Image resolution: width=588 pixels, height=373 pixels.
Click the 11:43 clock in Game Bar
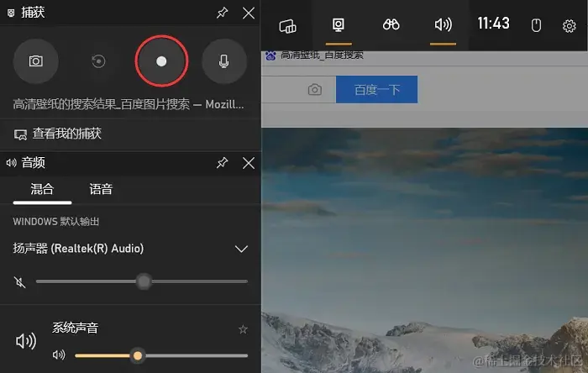(493, 24)
